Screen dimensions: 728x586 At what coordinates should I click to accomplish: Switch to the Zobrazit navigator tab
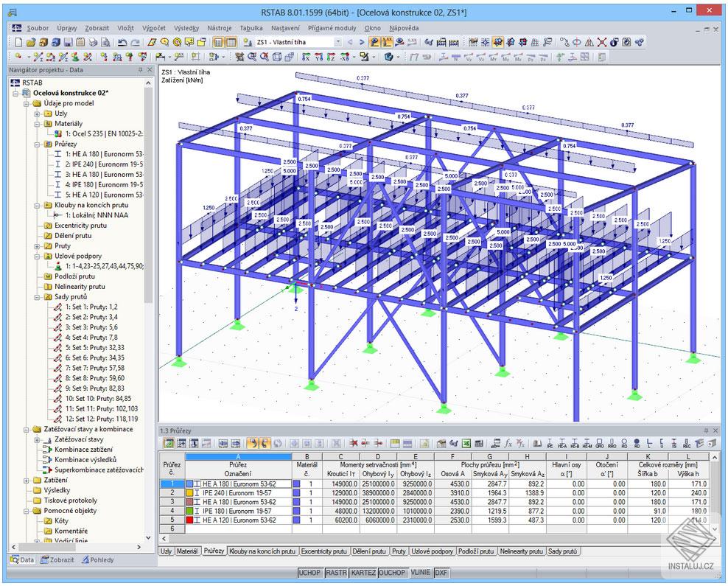pyautogui.click(x=57, y=559)
